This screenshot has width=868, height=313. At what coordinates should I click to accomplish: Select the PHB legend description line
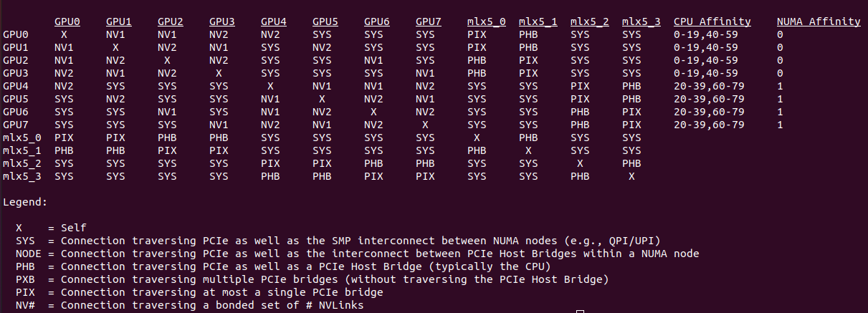tap(282, 266)
